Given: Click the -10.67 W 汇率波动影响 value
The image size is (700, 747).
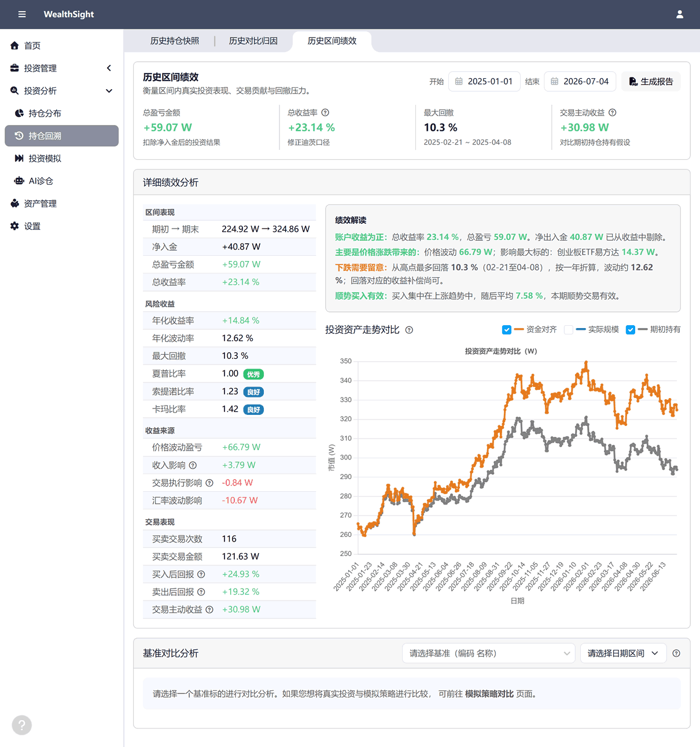Looking at the screenshot, I should [240, 501].
